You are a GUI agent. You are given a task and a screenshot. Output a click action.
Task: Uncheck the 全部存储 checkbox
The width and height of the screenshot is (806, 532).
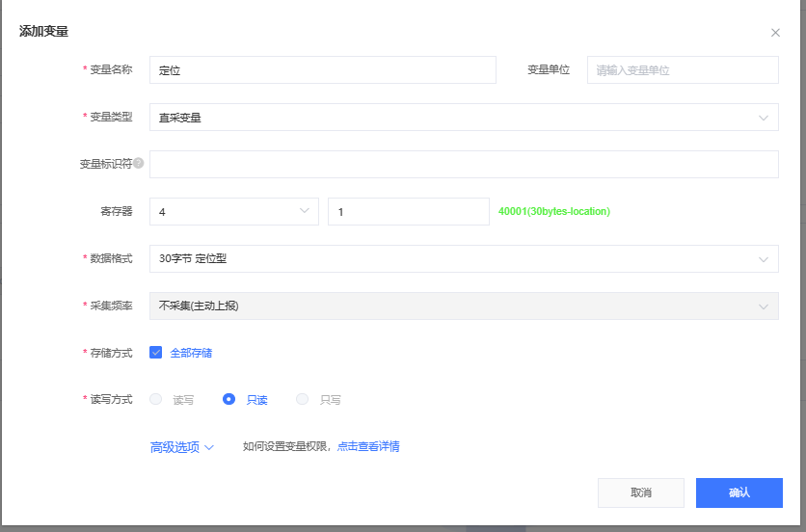click(155, 353)
